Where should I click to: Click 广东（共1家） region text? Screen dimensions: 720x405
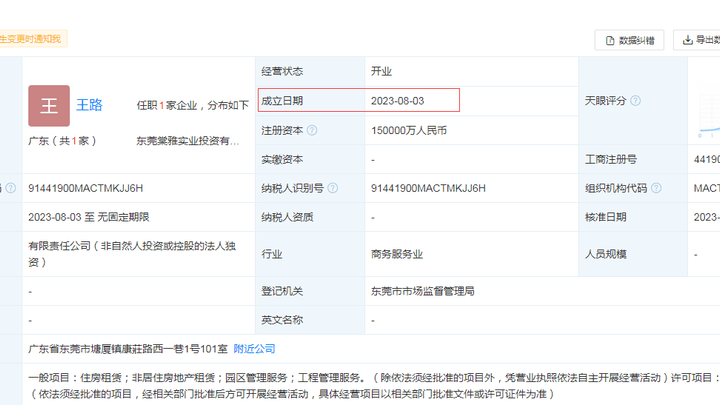(62, 141)
